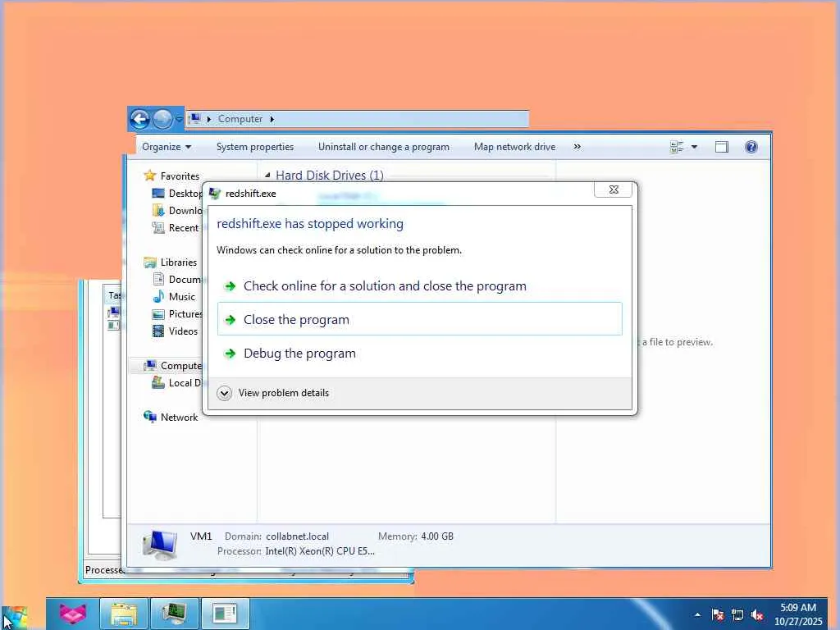Screen dimensions: 840x630
Task: Click the Computer icon in address bar
Action: [195, 118]
